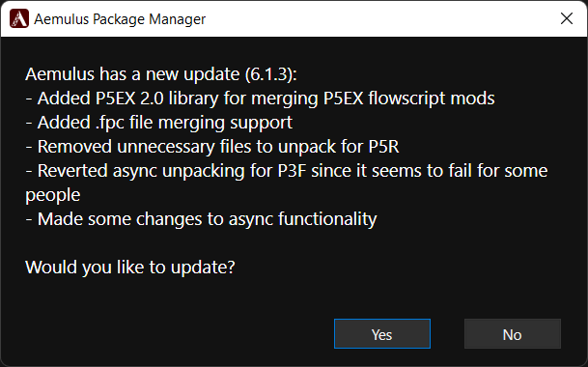Click empty title bar area beside the title
The image size is (588, 367).
tap(375, 18)
